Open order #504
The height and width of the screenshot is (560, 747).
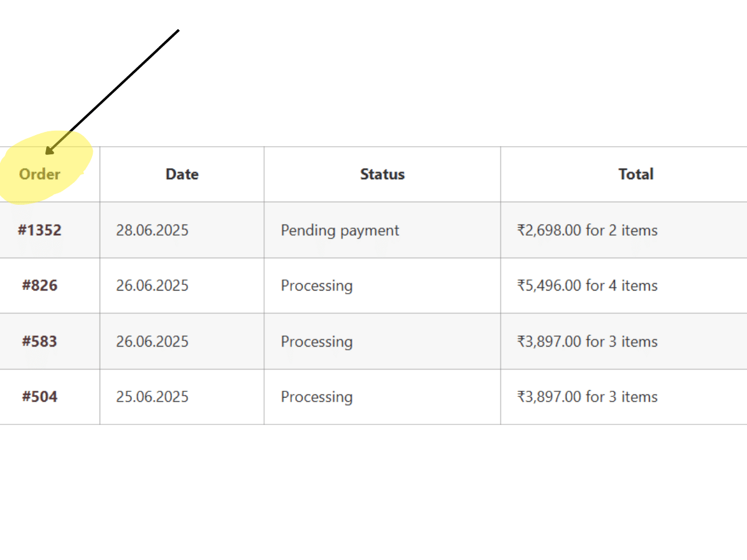[40, 397]
